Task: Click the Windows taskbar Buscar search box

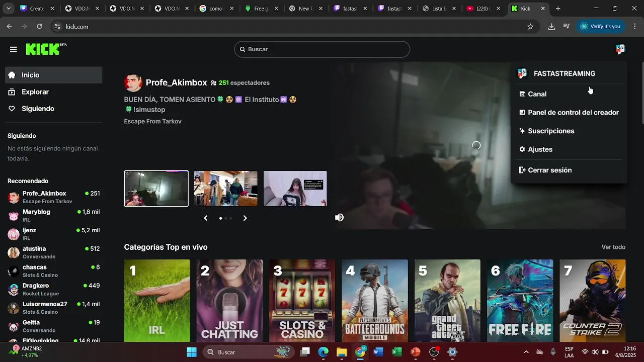Action: coord(249,352)
